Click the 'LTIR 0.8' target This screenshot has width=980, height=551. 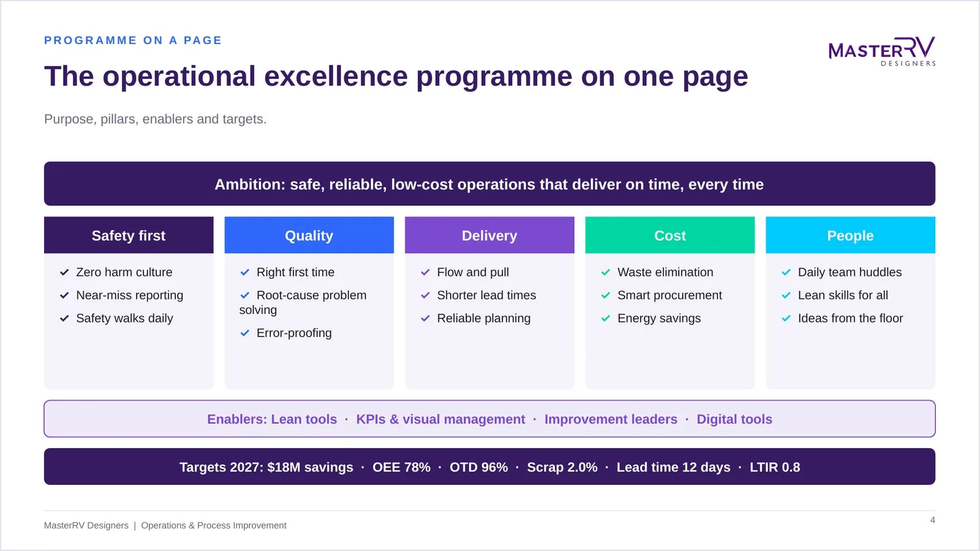tap(775, 467)
